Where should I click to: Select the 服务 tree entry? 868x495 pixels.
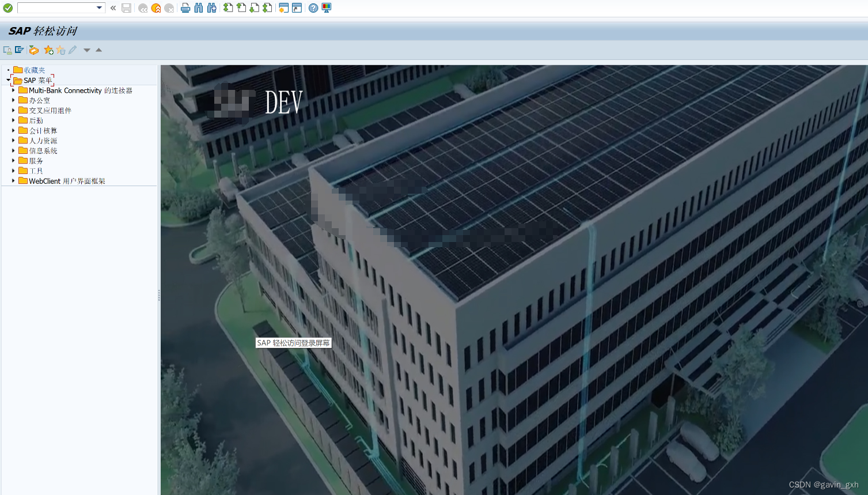[31, 161]
